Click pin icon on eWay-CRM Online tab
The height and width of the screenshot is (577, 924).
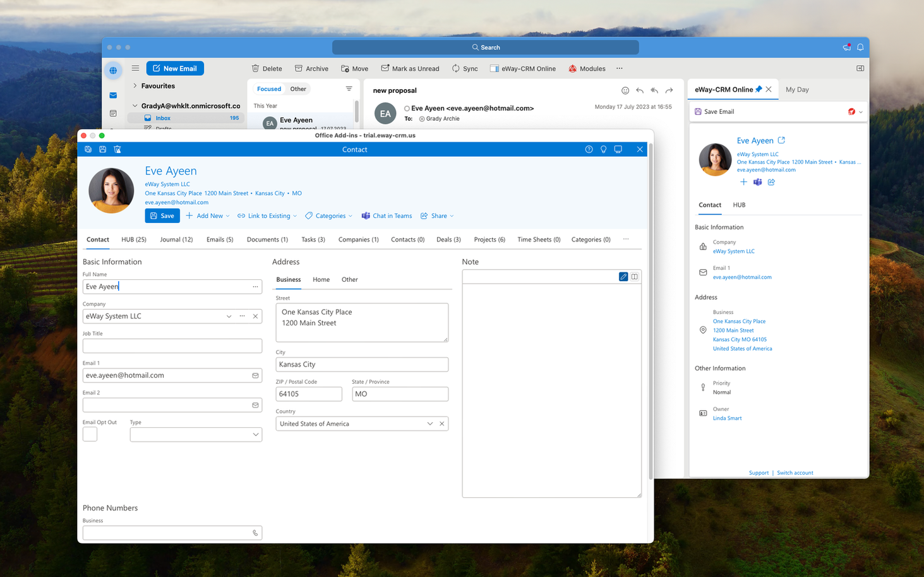click(x=759, y=90)
